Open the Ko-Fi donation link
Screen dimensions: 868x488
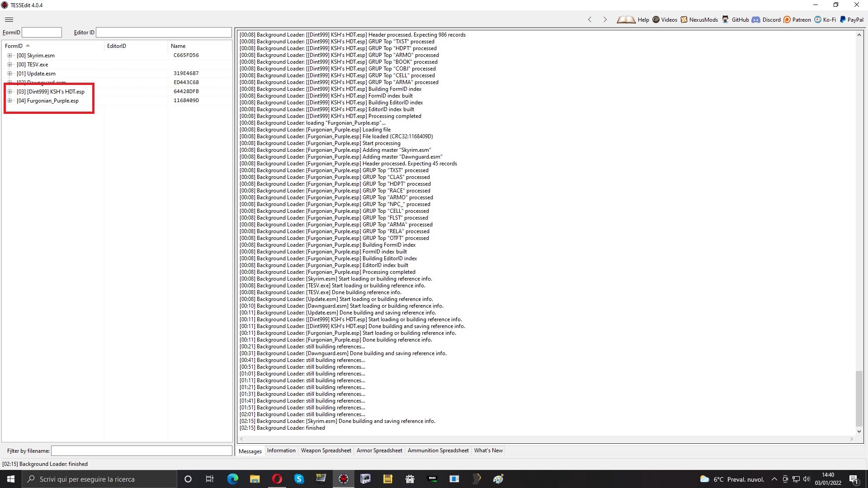click(825, 19)
